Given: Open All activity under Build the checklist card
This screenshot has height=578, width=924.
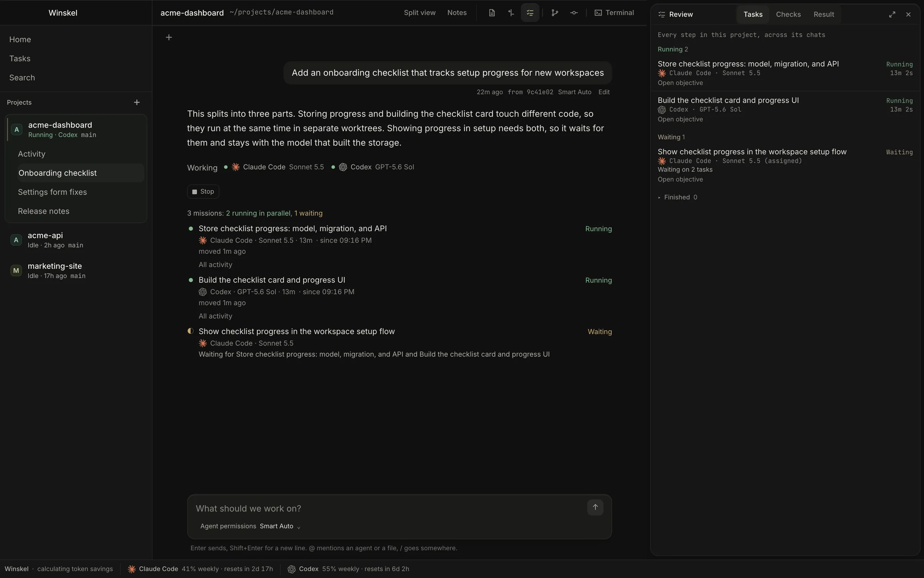Looking at the screenshot, I should pyautogui.click(x=215, y=316).
